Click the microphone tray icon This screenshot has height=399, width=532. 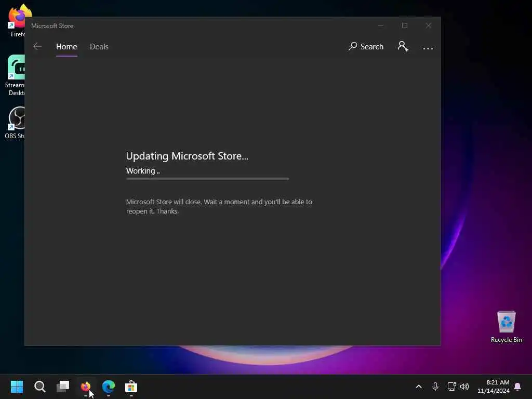(435, 387)
